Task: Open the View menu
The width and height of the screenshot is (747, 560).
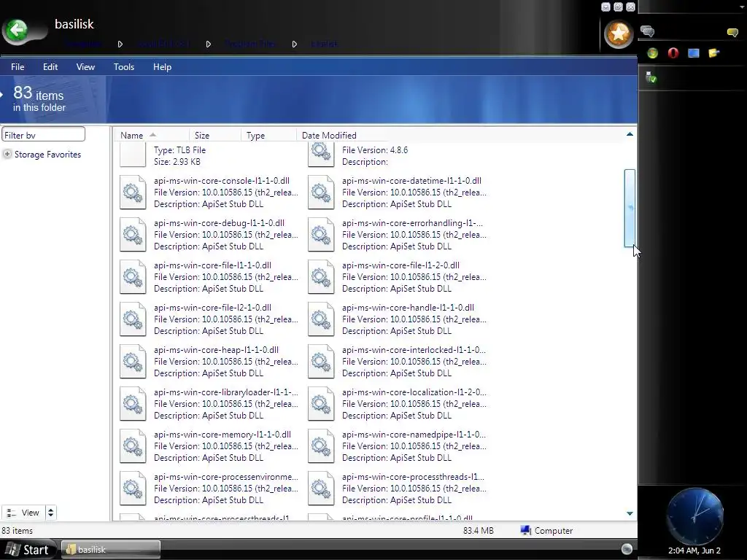Action: pyautogui.click(x=85, y=66)
